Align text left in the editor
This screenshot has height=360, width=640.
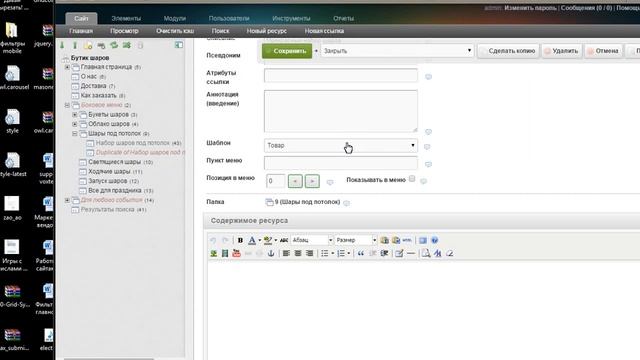(286, 253)
